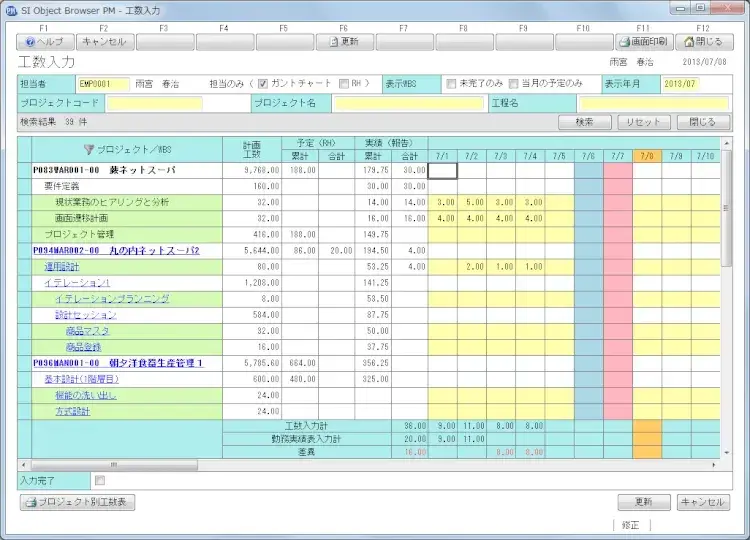Click the vertical scrollbar down arrow of grid
Viewport: 750px width, 540px height.
click(727, 453)
